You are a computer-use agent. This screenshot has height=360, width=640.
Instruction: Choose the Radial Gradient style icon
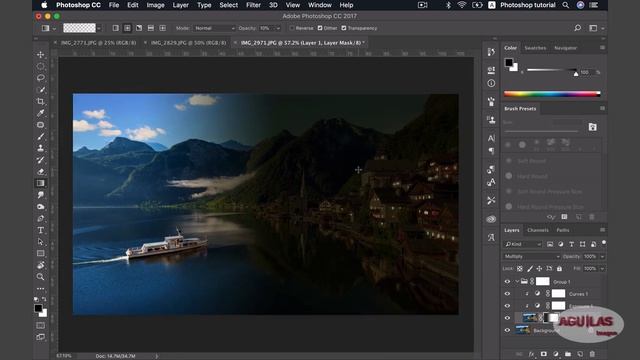(127, 28)
